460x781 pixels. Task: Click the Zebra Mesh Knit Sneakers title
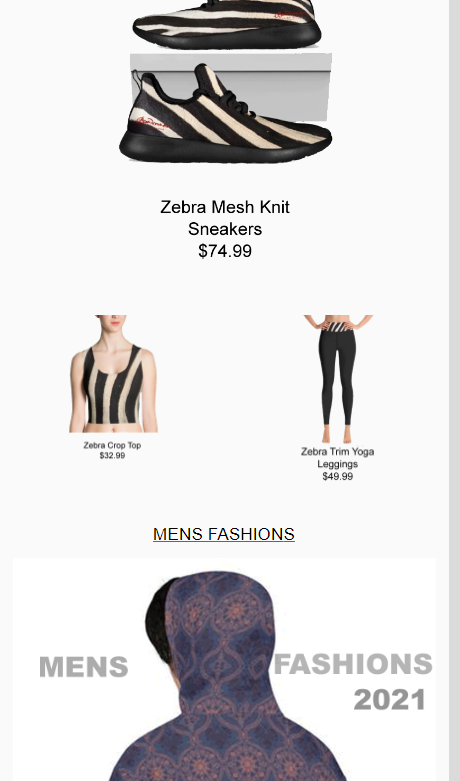coord(225,218)
